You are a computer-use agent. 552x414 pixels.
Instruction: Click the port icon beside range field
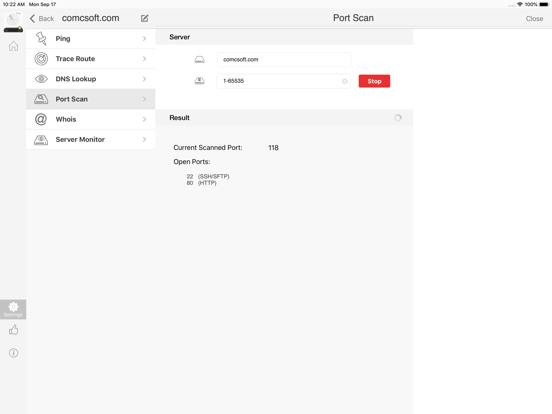[200, 81]
